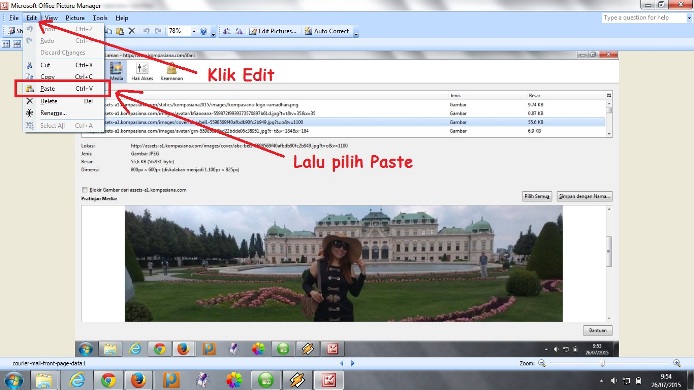This screenshot has height=390, width=694.
Task: Tick the Blokir Gambar checkbox
Action: point(85,190)
